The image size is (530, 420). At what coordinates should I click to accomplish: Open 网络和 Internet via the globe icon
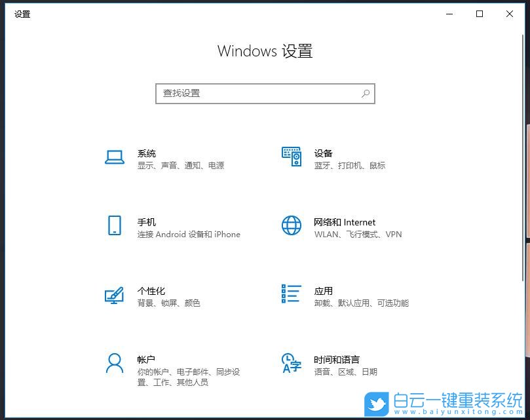[291, 227]
